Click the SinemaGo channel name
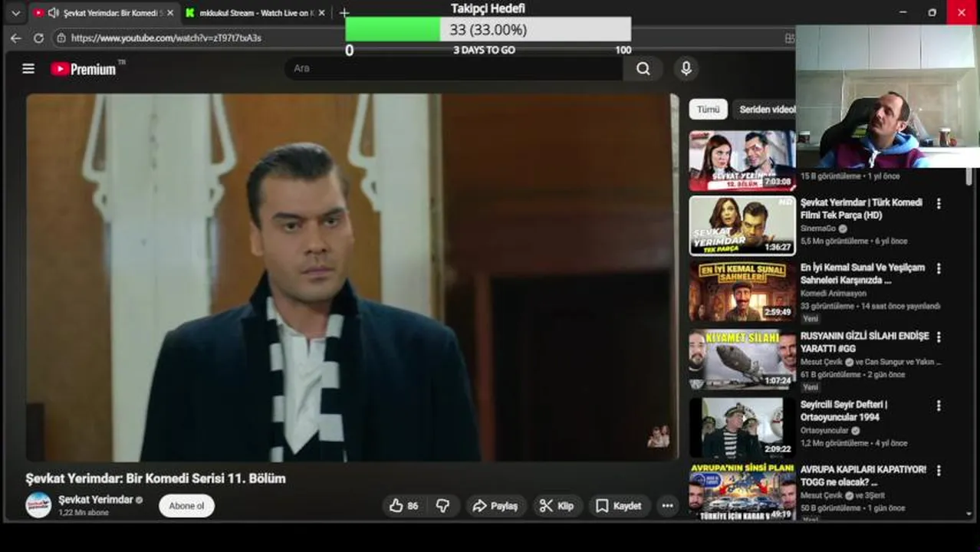The width and height of the screenshot is (980, 552). (818, 228)
